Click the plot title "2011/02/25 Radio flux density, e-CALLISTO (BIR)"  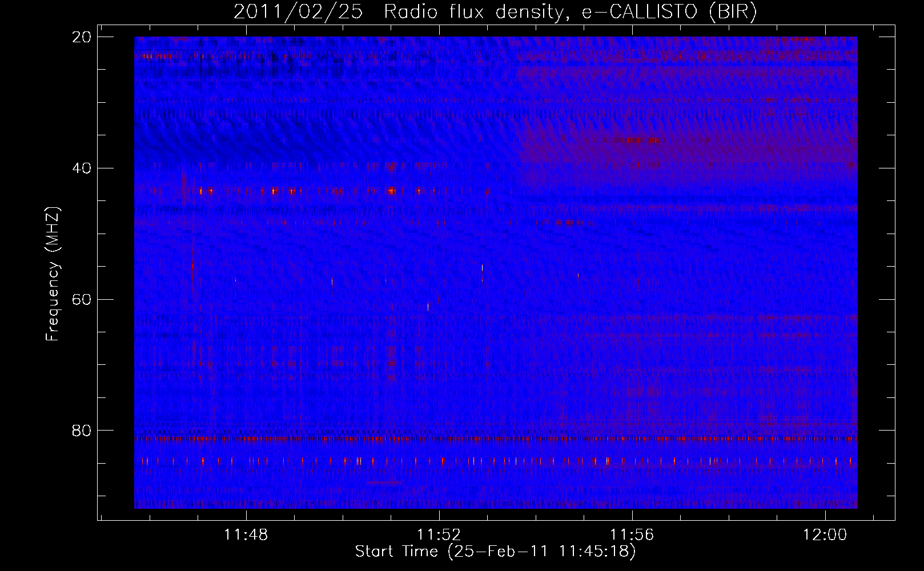(x=495, y=12)
